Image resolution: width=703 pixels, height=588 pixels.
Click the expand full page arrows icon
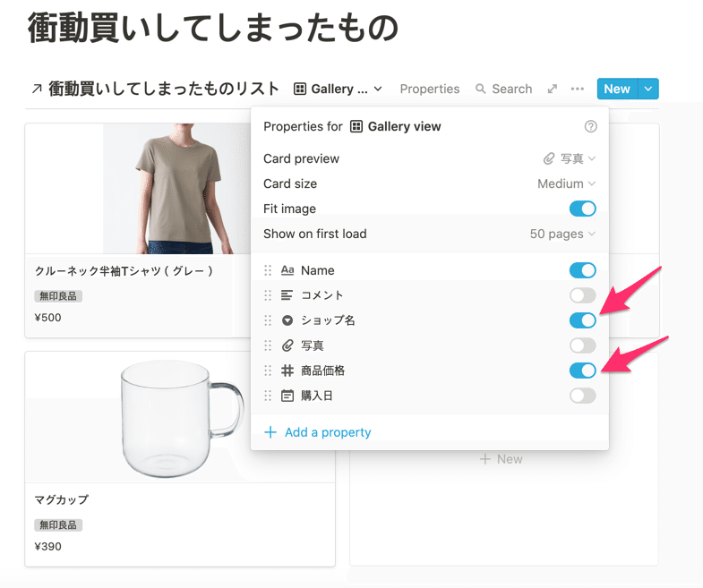tap(553, 89)
